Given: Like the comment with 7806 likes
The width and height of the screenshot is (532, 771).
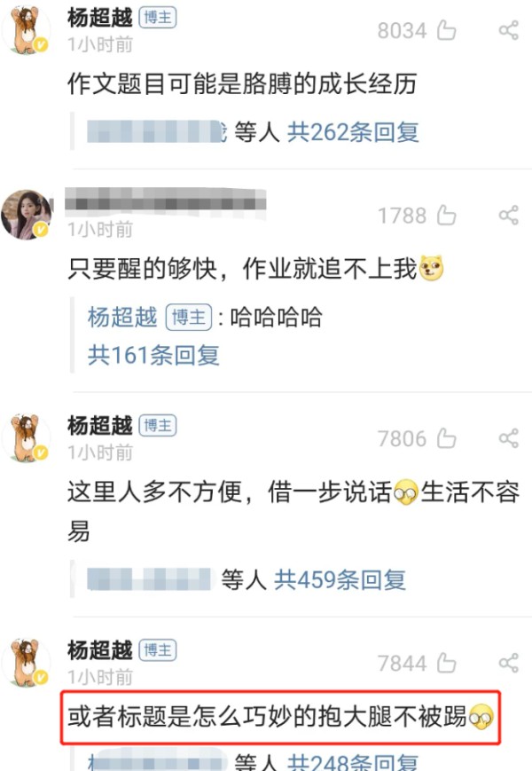Looking at the screenshot, I should pyautogui.click(x=447, y=438).
